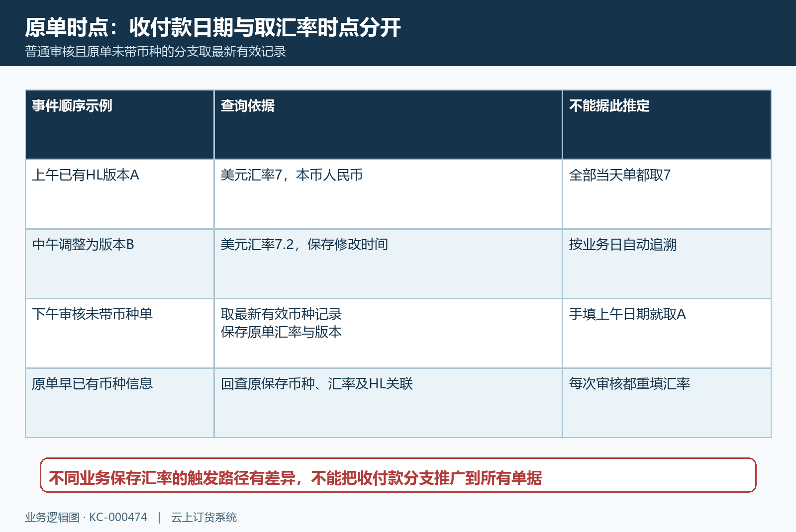Viewport: 796px width, 532px height.
Task: Click cell 中午调整为版本B
Action: (x=120, y=264)
